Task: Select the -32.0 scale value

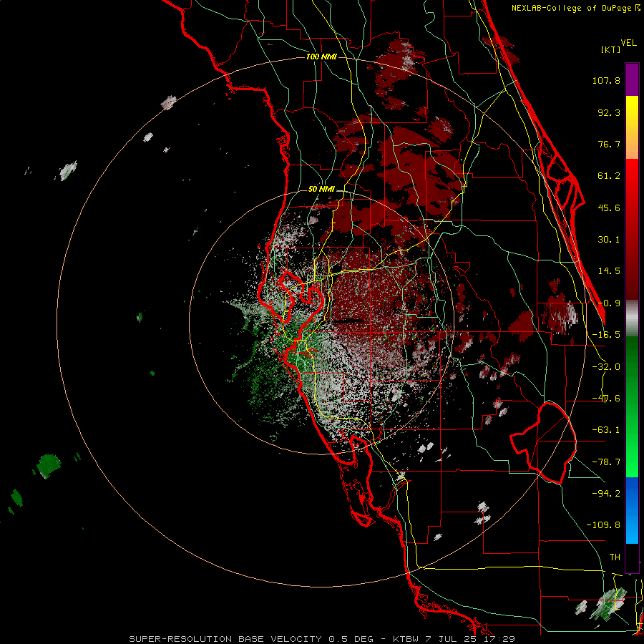Action: pyautogui.click(x=606, y=367)
